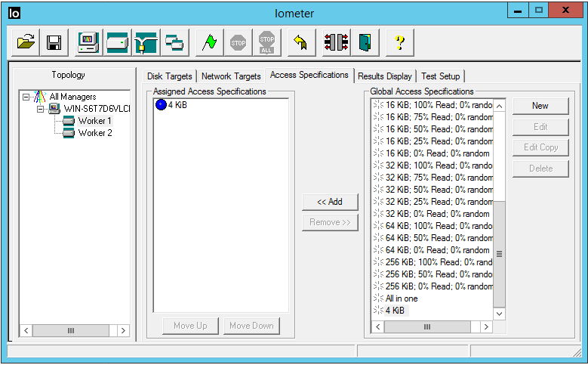The height and width of the screenshot is (365, 588).
Task: Click the global list vertical scrollbar down arrow
Action: (x=499, y=314)
